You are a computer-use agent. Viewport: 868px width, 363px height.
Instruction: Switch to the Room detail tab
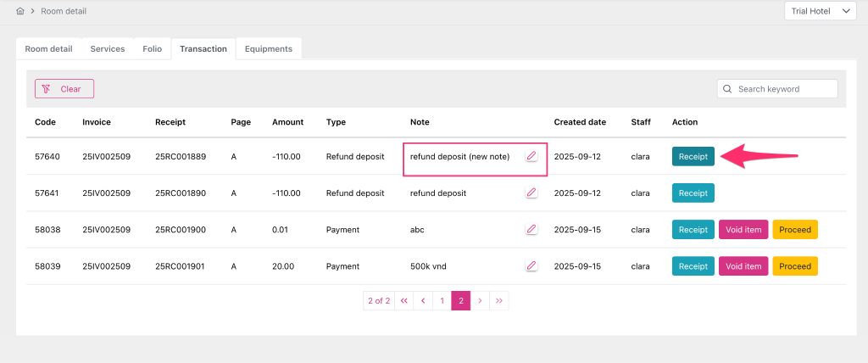click(48, 49)
